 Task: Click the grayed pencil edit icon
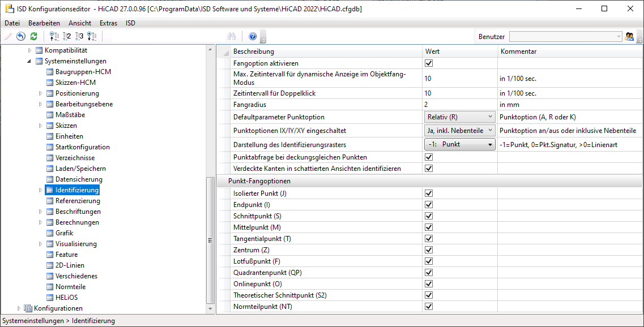point(8,36)
